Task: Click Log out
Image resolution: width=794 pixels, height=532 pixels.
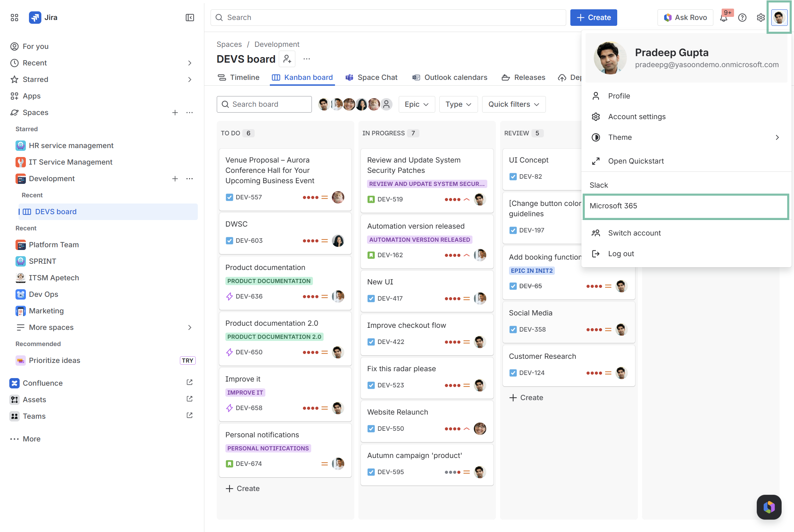Action: 686,254
